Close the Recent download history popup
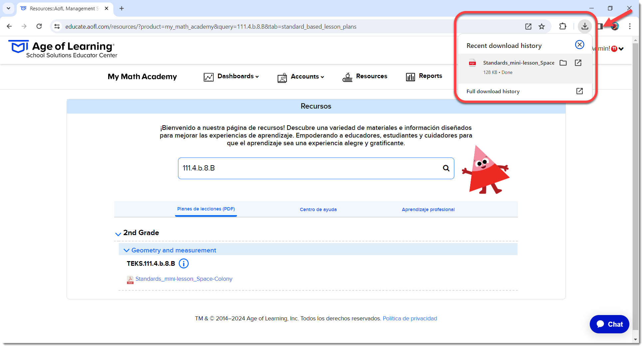The width and height of the screenshot is (644, 348). [x=579, y=45]
